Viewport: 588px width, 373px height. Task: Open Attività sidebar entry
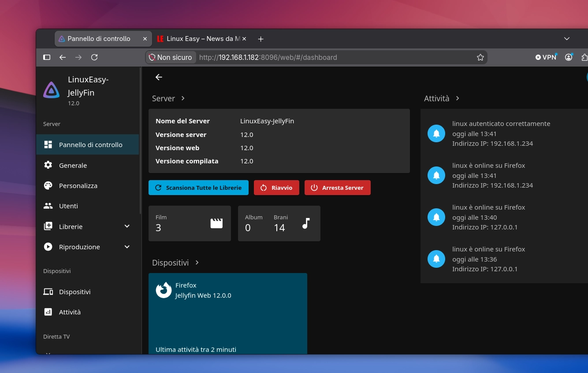coord(88,312)
